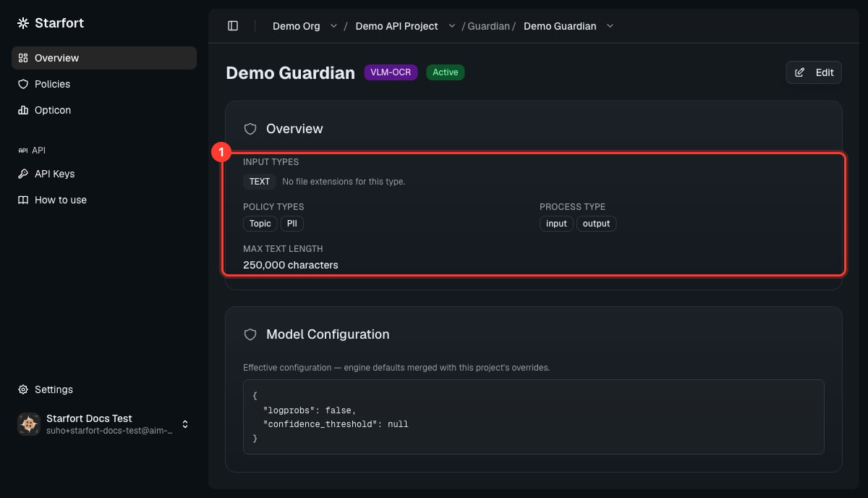
Task: Toggle the sidebar panel icon
Action: pyautogui.click(x=233, y=26)
